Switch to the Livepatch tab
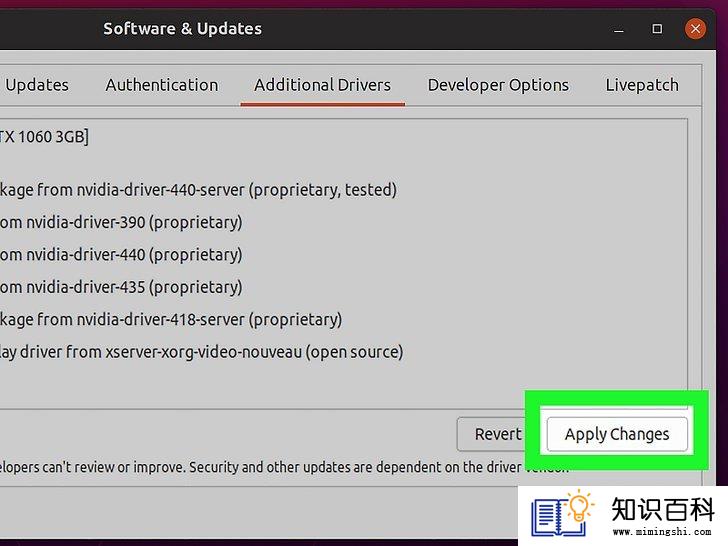728x546 pixels. point(642,85)
